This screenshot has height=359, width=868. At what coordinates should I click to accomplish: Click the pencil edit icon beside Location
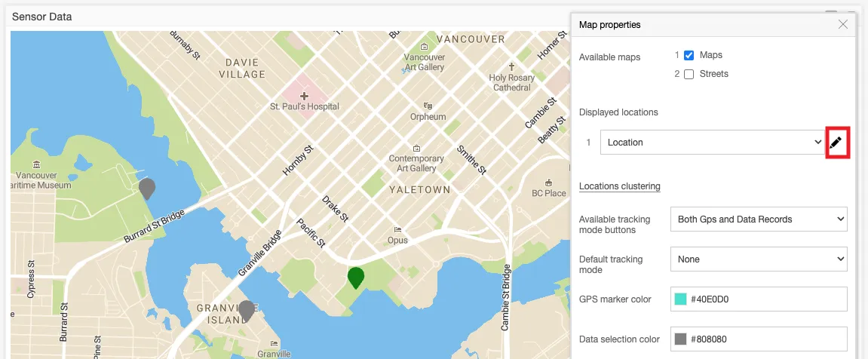tap(836, 143)
